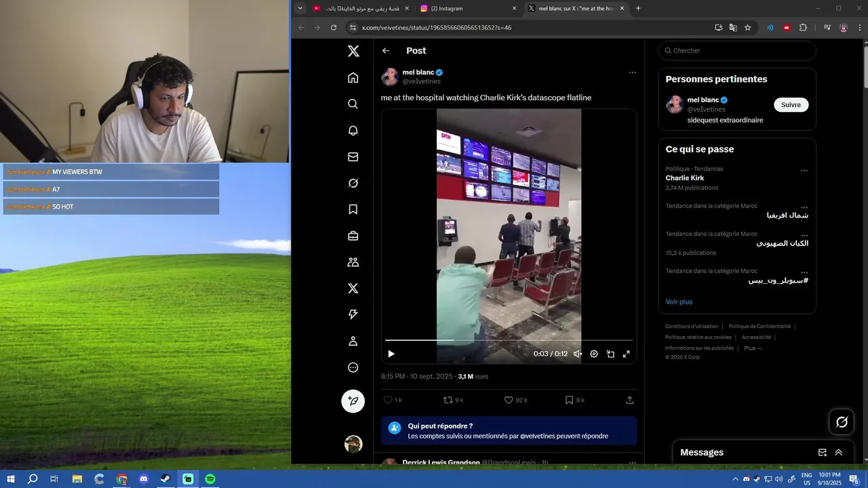868x488 pixels.
Task: Open the Charlie Kirk trending topic
Action: pyautogui.click(x=685, y=178)
